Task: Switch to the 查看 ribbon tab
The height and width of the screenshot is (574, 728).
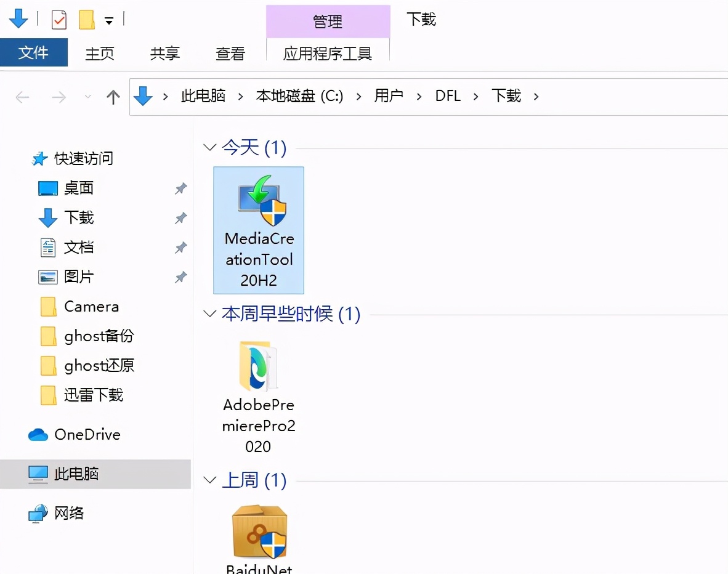Action: coord(230,53)
